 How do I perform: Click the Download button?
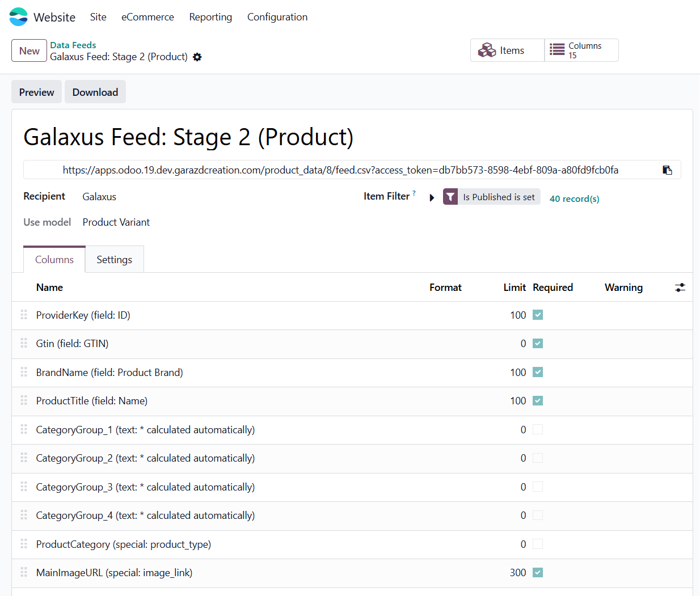[95, 92]
